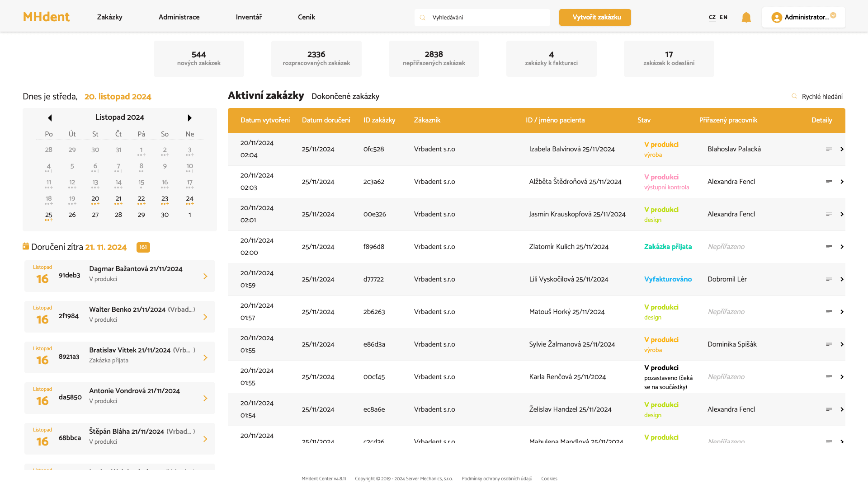The width and height of the screenshot is (868, 488).
Task: Select November 22 in the calendar
Action: [141, 199]
